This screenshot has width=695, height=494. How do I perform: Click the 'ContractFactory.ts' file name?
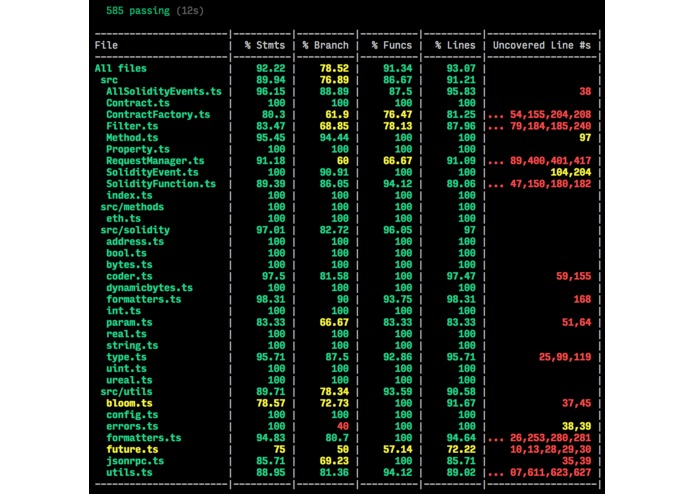click(x=158, y=114)
